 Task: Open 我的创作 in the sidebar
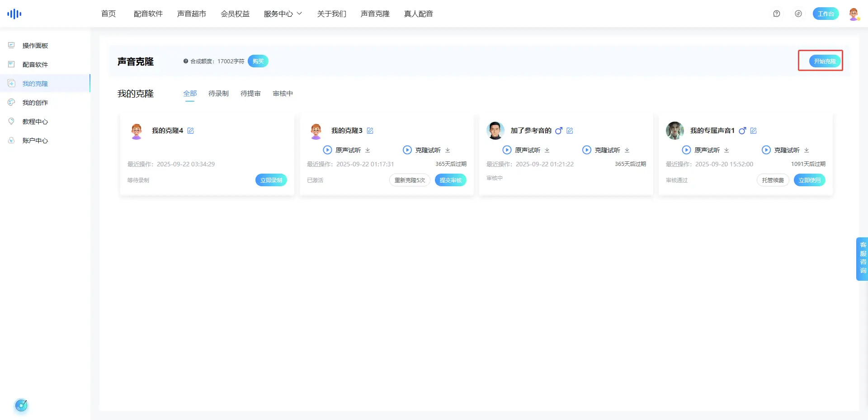35,103
